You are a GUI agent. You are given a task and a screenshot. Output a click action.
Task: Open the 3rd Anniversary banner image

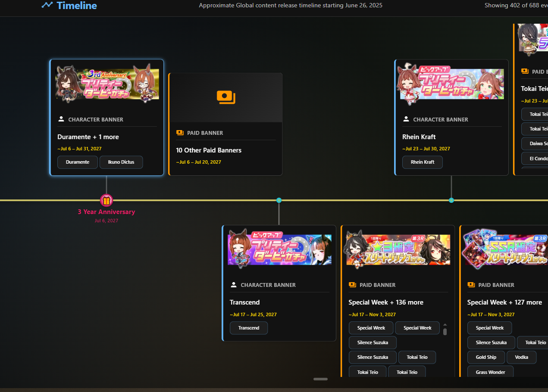point(107,83)
